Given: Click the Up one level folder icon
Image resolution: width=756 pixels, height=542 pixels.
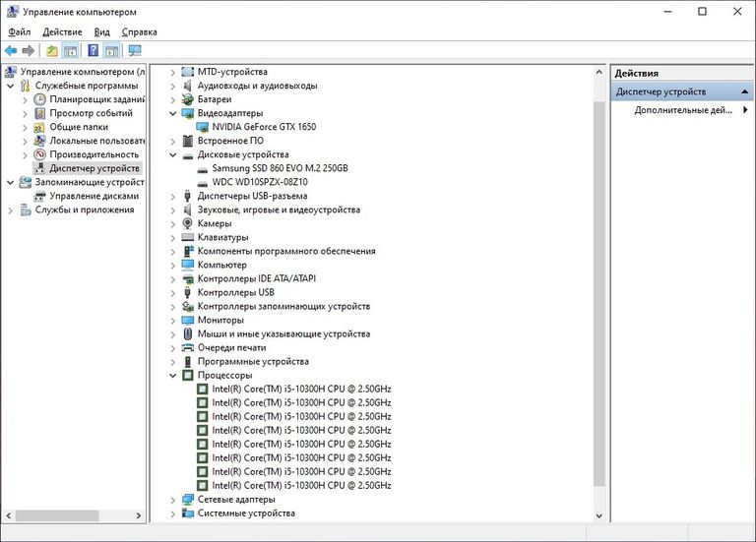Looking at the screenshot, I should [52, 50].
